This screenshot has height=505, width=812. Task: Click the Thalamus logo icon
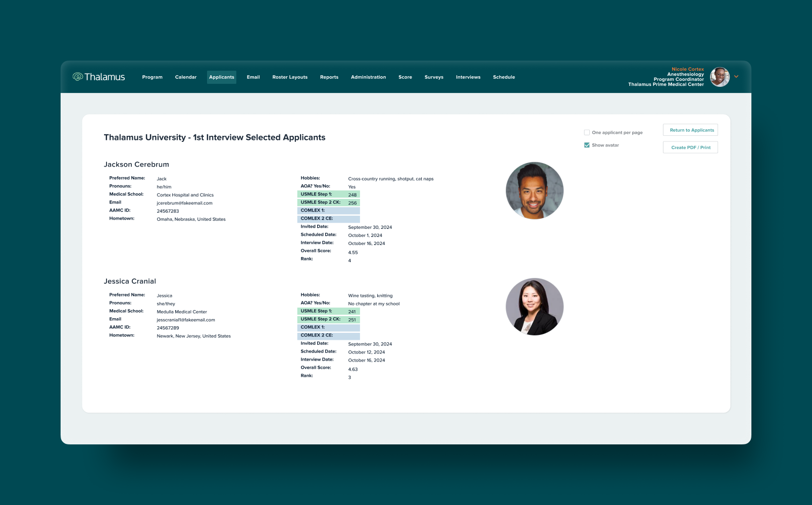click(78, 77)
